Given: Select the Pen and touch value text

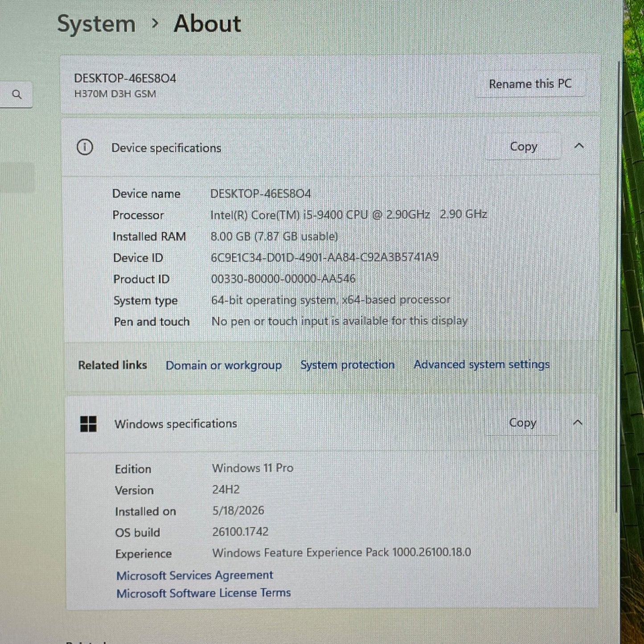Looking at the screenshot, I should click(x=339, y=321).
